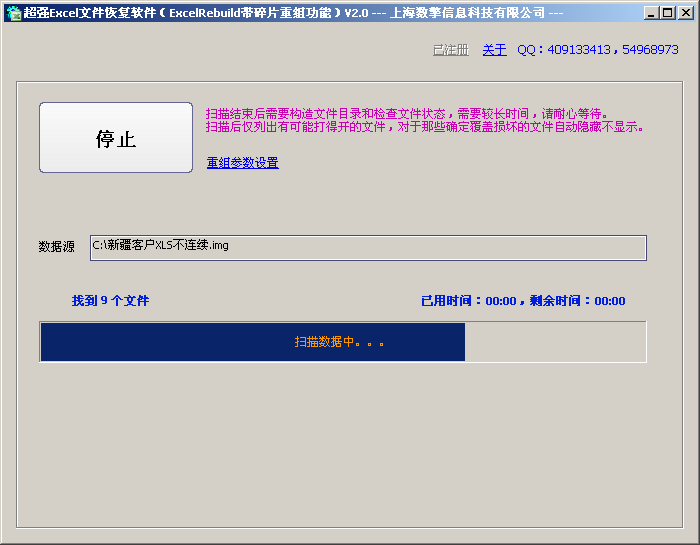Image resolution: width=700 pixels, height=545 pixels.
Task: Click the 已用时间 elapsed time text
Action: [468, 301]
